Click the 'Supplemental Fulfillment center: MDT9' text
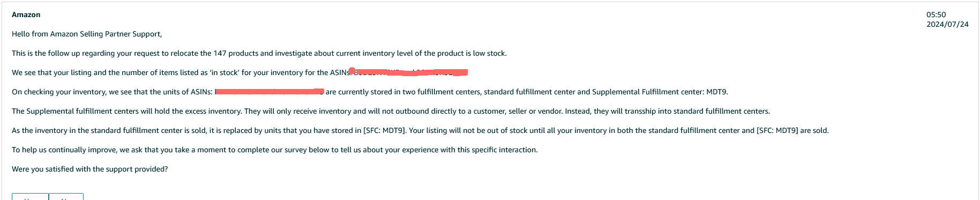Viewport: 980px width, 200px height. [660, 92]
